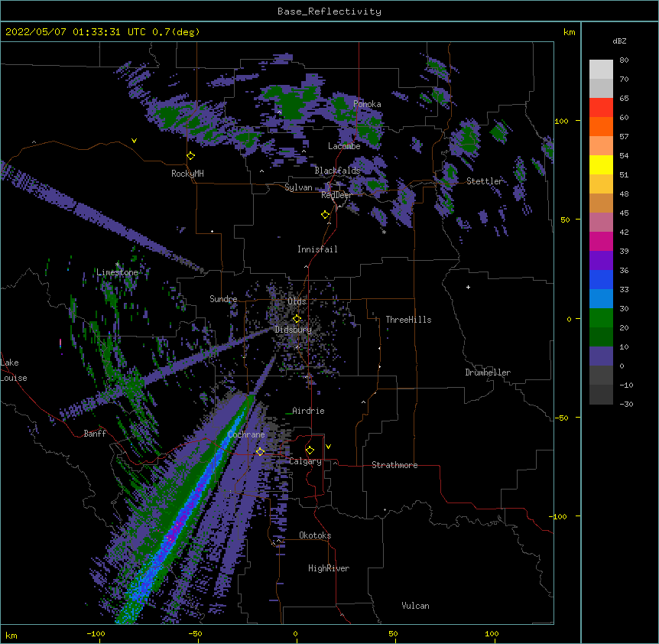
Task: Select the yellow 54-51 dBZ legend swatch
Action: coord(601,164)
